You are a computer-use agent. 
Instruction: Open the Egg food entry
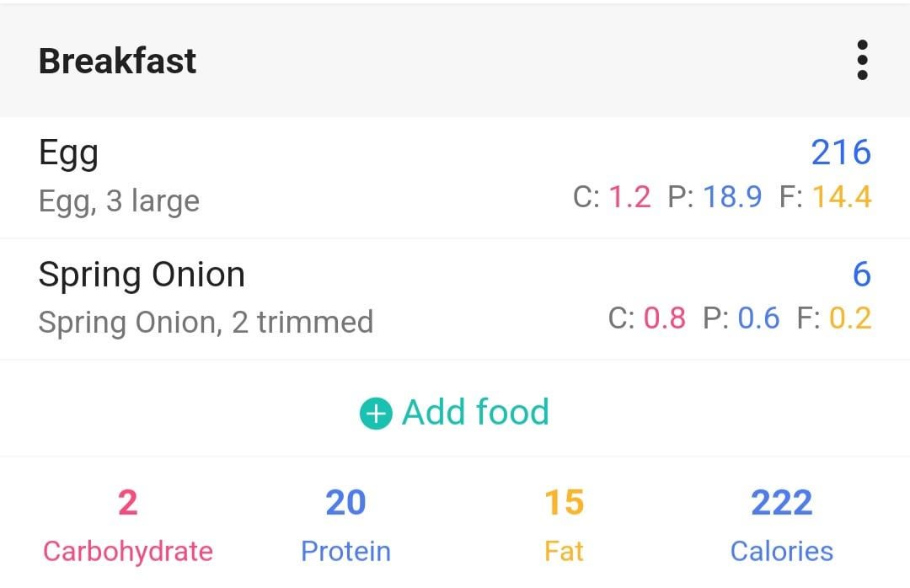point(455,177)
